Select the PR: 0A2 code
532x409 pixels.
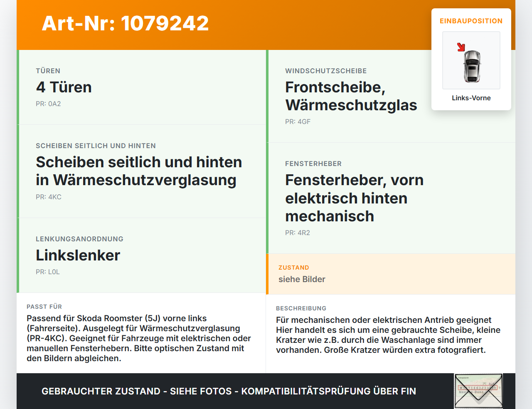pos(48,104)
